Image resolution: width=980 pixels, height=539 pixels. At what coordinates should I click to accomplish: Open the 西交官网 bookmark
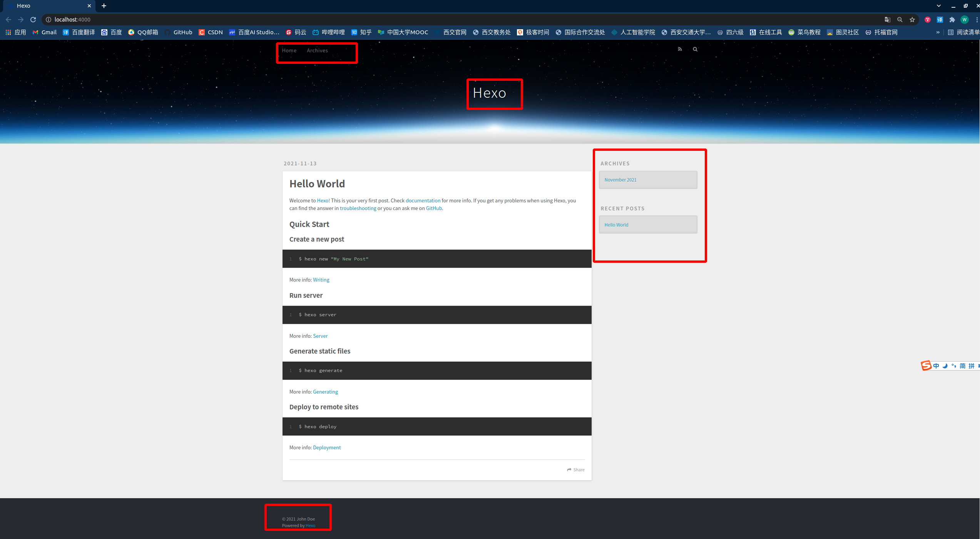tap(450, 32)
